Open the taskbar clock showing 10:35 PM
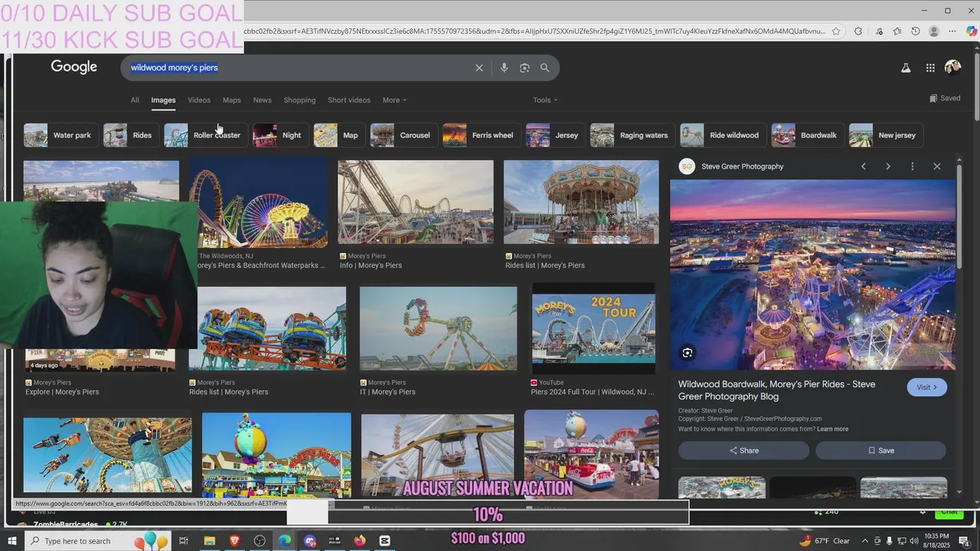This screenshot has height=551, width=980. pos(936,541)
